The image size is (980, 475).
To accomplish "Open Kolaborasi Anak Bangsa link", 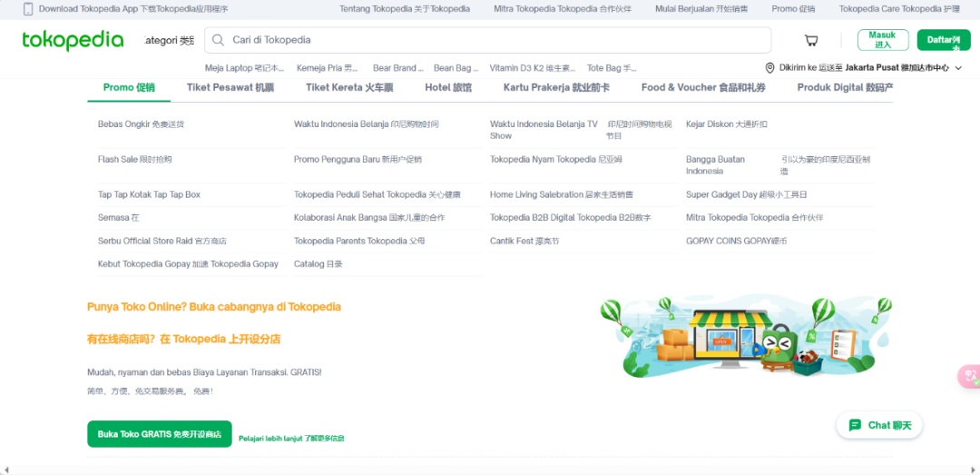I will pos(370,218).
